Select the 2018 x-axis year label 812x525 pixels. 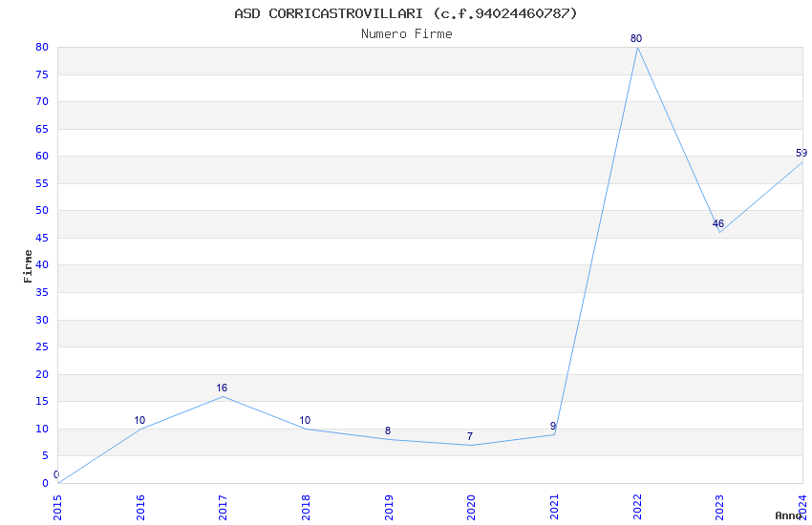pos(306,508)
